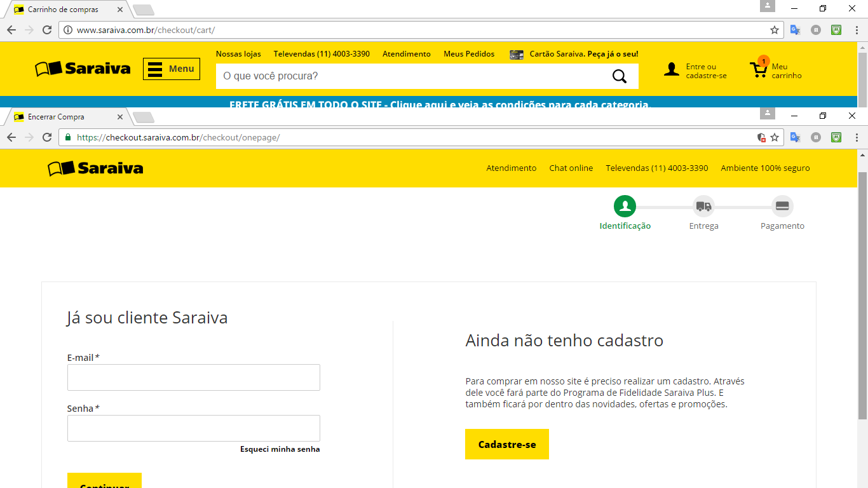The image size is (868, 488).
Task: Click 'Ambiente 100% seguro' text
Action: point(765,168)
